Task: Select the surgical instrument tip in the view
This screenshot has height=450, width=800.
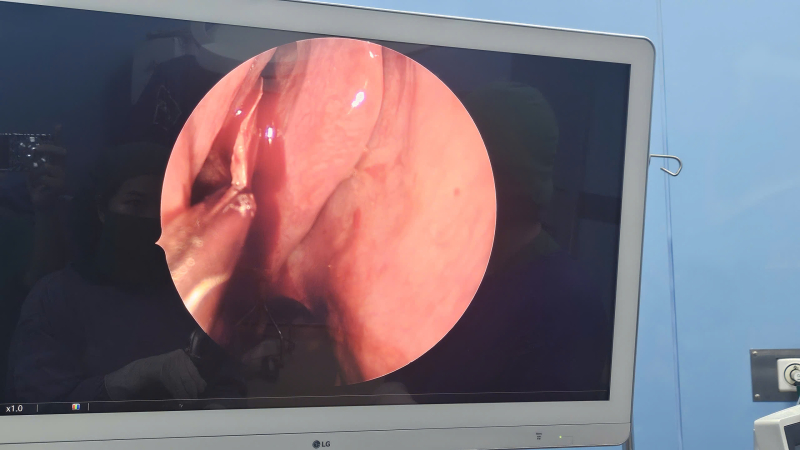Action: tap(238, 203)
